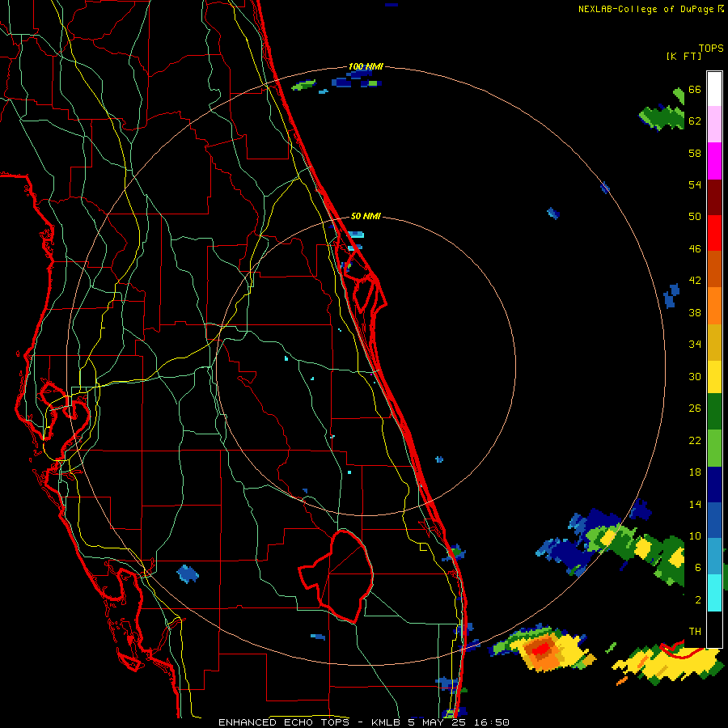The image size is (728, 728).
Task: Click the black TH legend swatch
Action: pos(714,629)
